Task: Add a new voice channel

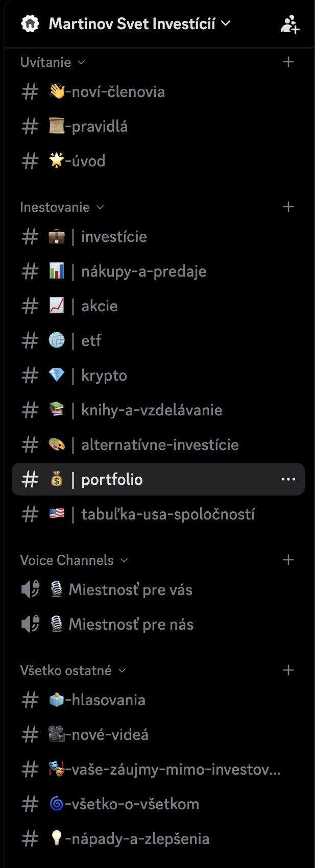Action: [x=288, y=560]
